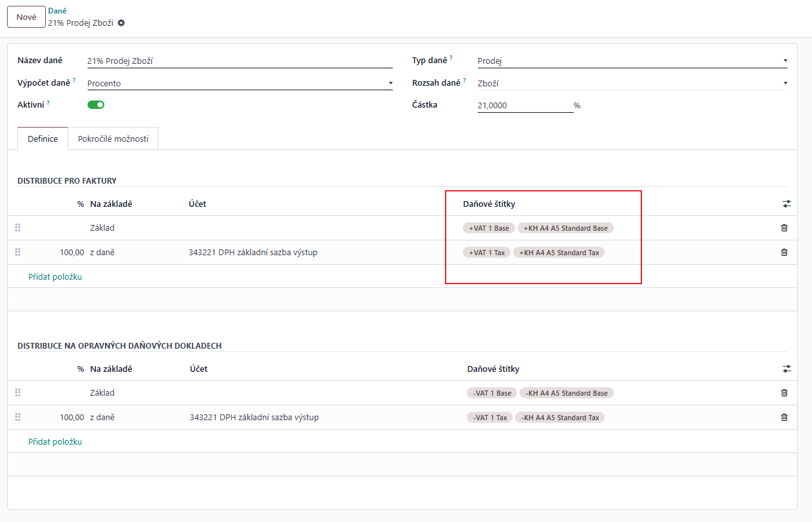Click the Název daně text field
This screenshot has height=522, width=812.
[240, 61]
